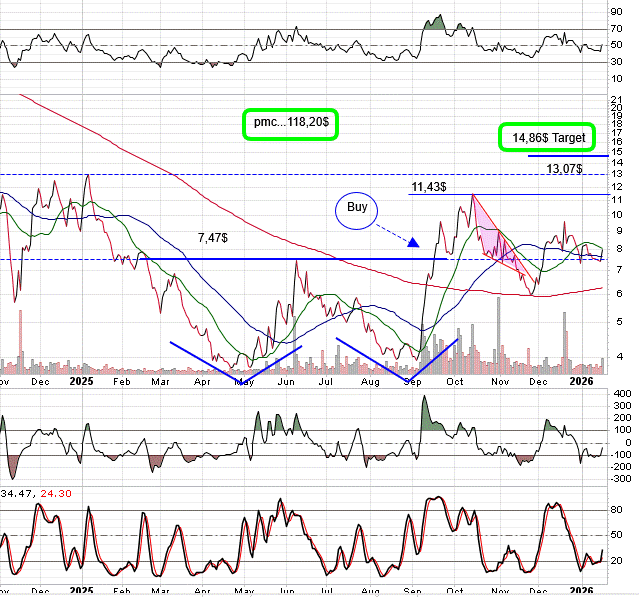This screenshot has height=598, width=639.
Task: Click the blue triangle buy signal marker
Action: [x=414, y=242]
